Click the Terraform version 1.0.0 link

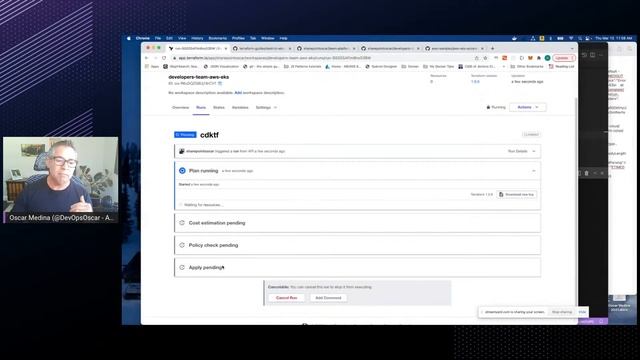coord(475,82)
